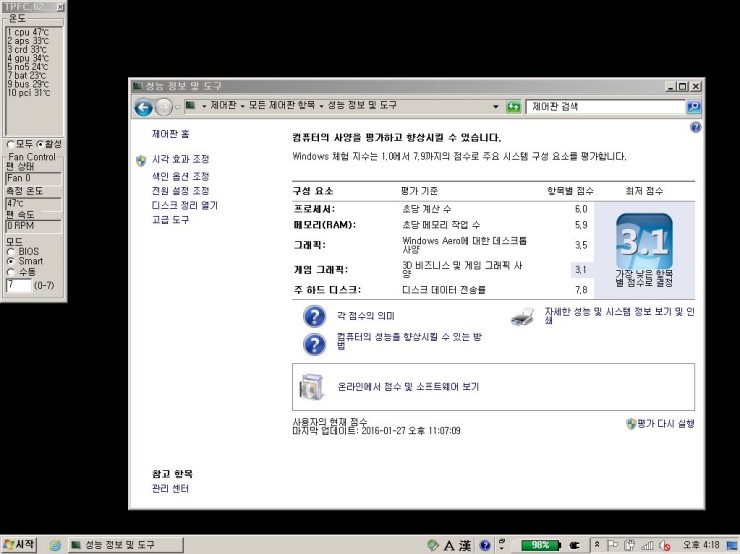The image size is (740, 554).
Task: Click the printer icon
Action: [x=522, y=317]
